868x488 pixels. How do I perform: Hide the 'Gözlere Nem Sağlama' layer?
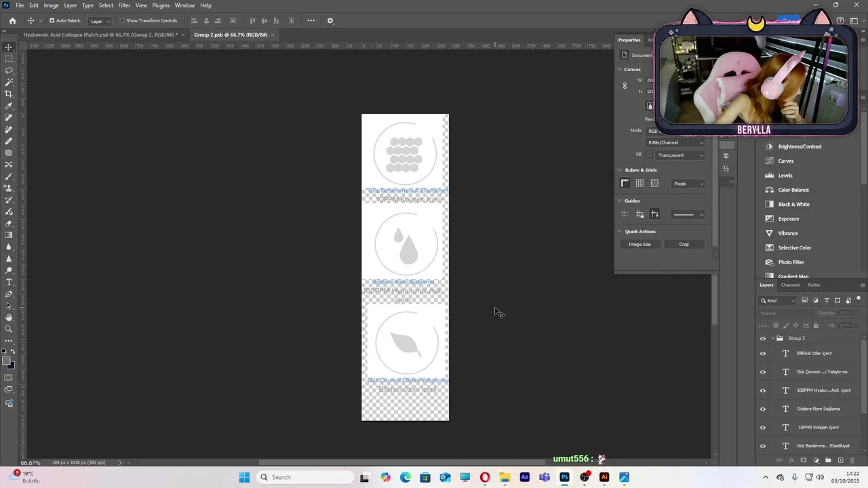[x=763, y=409]
